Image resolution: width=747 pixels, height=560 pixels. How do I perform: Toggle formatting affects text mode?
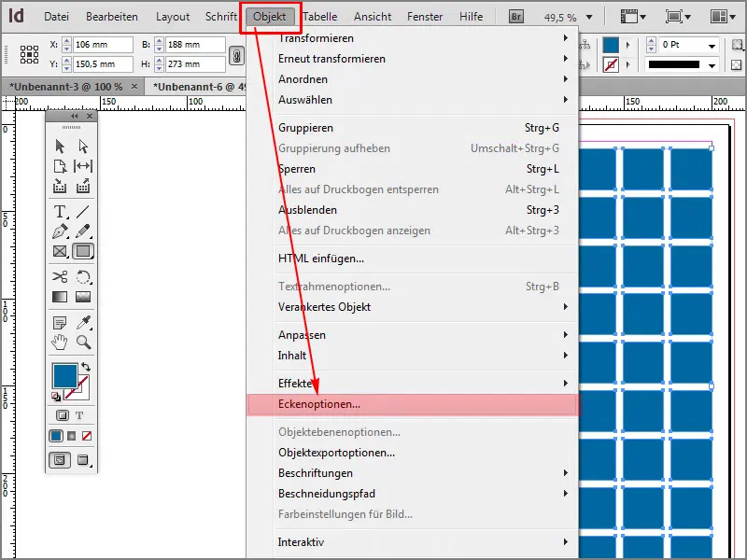pos(79,415)
